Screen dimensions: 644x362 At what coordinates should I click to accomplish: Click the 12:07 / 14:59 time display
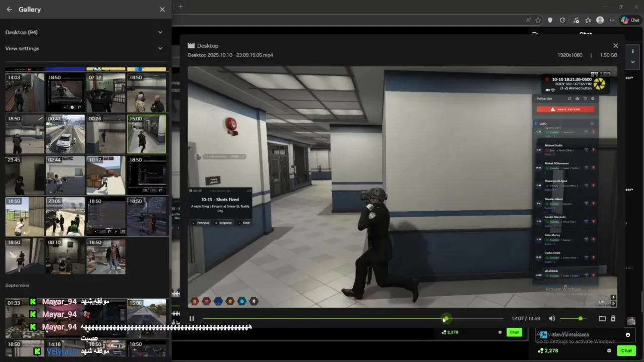pos(526,318)
